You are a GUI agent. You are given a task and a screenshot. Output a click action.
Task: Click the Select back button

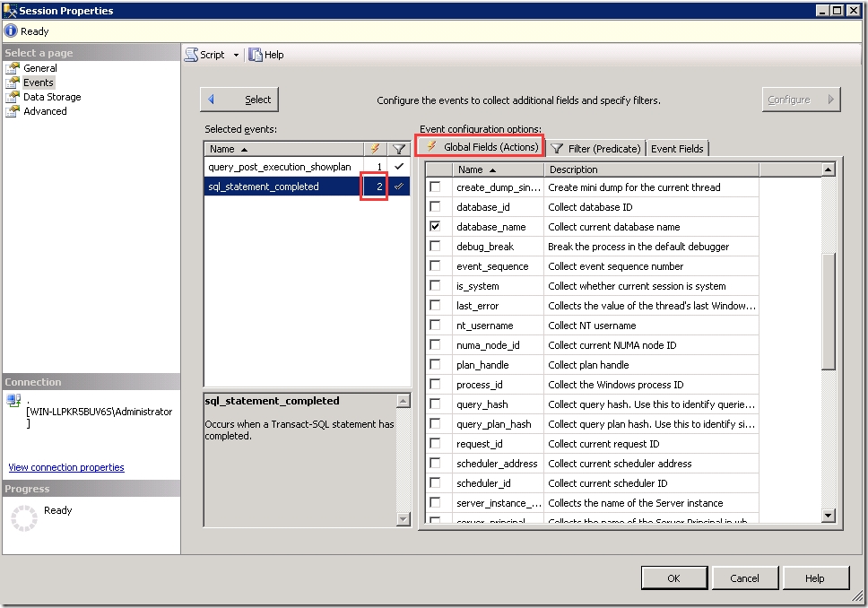tap(239, 100)
